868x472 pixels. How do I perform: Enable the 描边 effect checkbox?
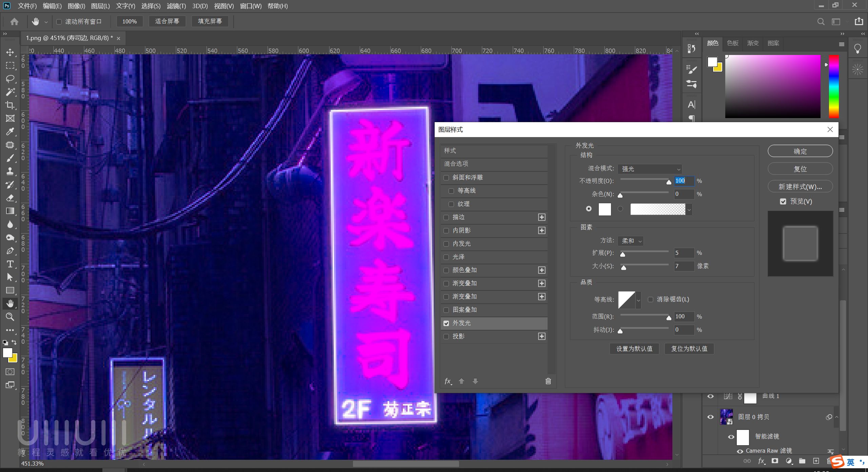(446, 218)
